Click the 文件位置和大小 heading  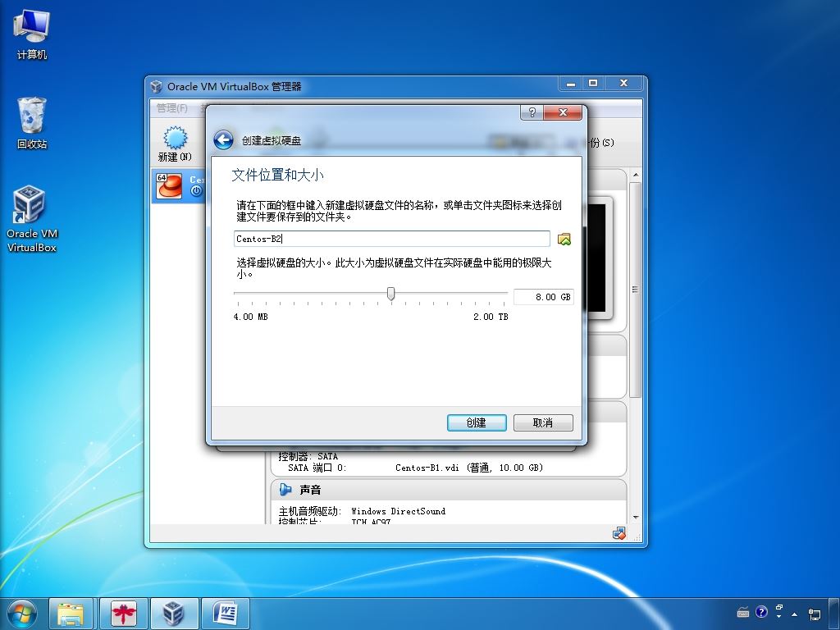pos(277,176)
